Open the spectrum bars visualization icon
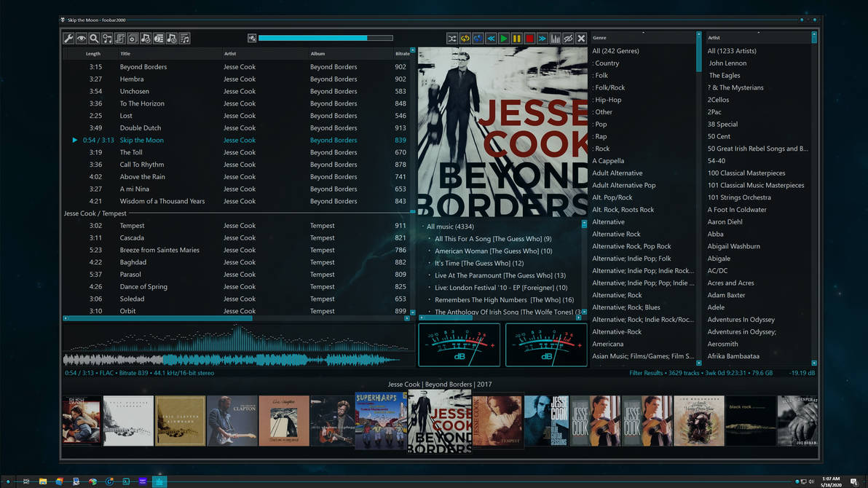Viewport: 868px width, 488px height. click(556, 39)
